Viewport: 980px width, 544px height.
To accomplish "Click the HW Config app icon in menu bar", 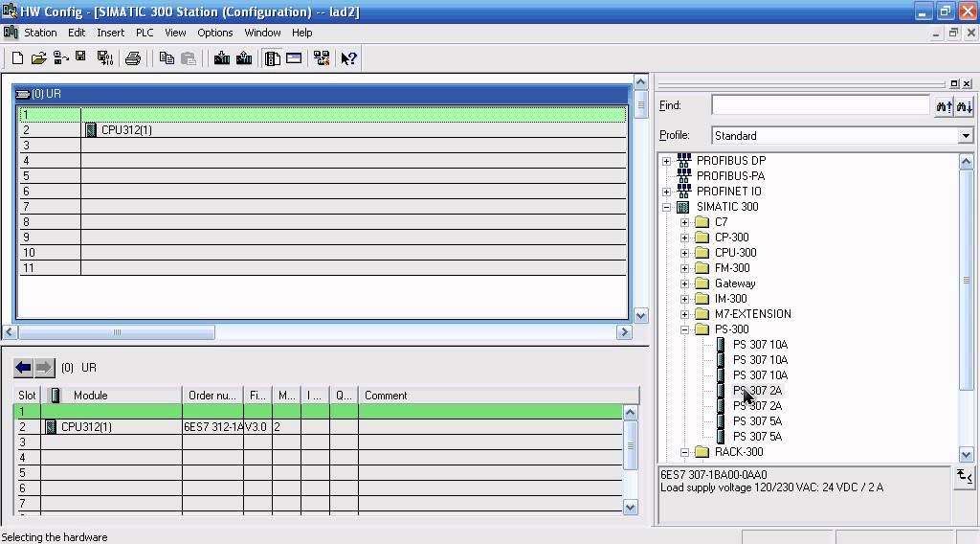I will 11,33.
